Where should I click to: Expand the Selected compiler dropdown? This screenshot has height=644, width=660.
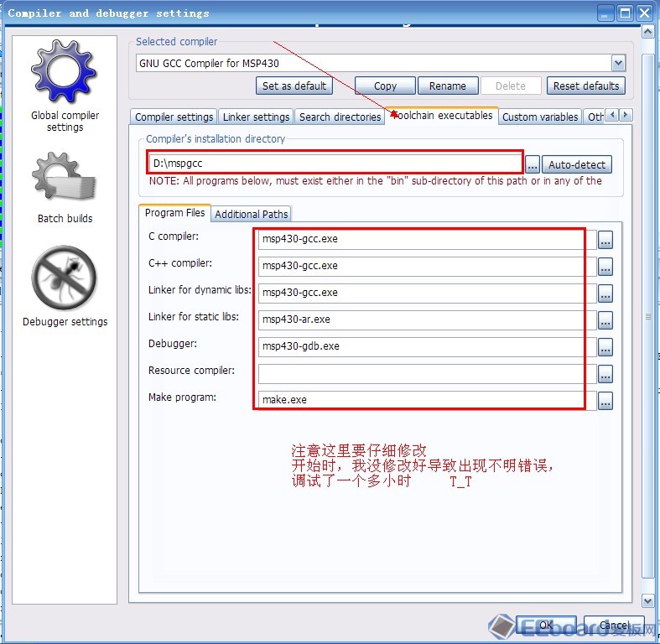click(x=618, y=63)
